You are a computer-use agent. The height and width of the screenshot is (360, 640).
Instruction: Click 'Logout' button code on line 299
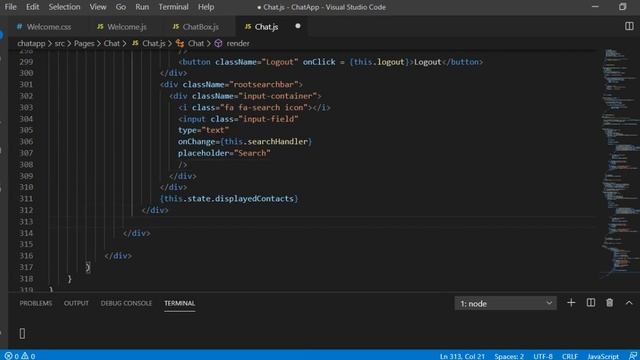(x=331, y=62)
